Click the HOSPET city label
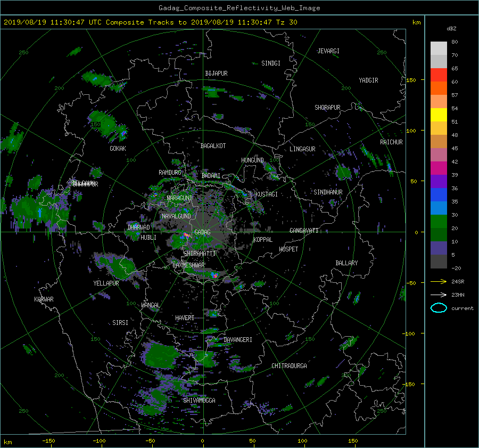Viewport: 479px width, 448px height. (288, 249)
